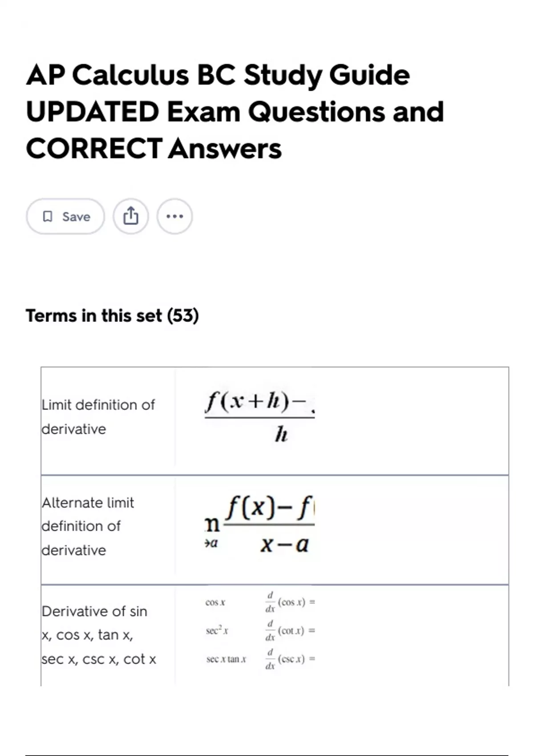Click 'sec x tan x' in the derivatives image
This screenshot has width=534, height=756.
[x=226, y=659]
